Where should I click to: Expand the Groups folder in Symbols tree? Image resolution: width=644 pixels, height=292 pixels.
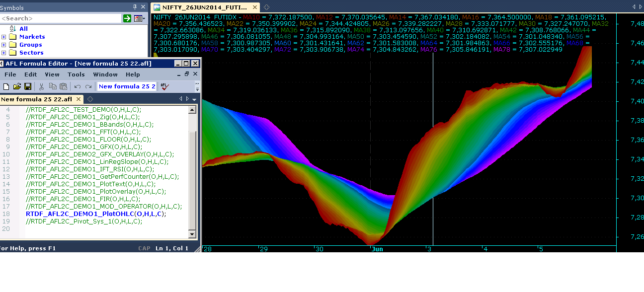[x=4, y=45]
